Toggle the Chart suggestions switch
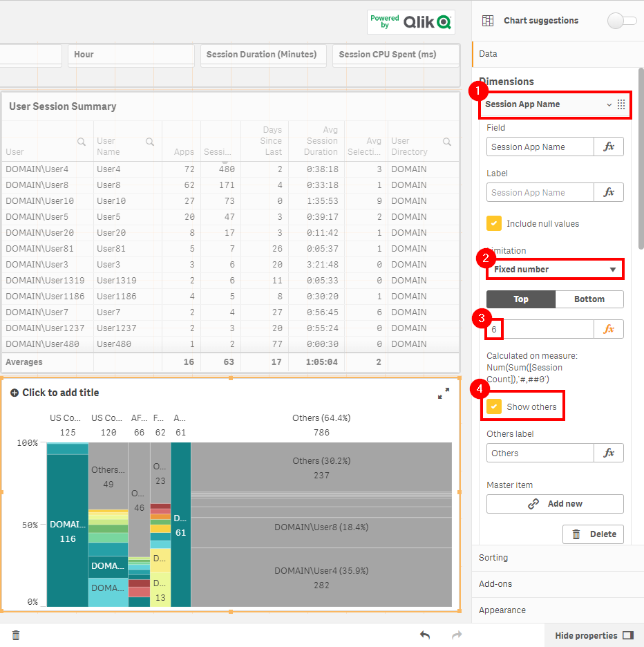The width and height of the screenshot is (644, 647). coord(621,21)
